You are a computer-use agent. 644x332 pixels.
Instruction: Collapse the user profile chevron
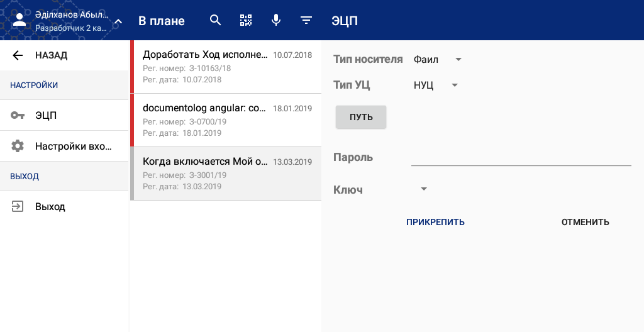[118, 21]
